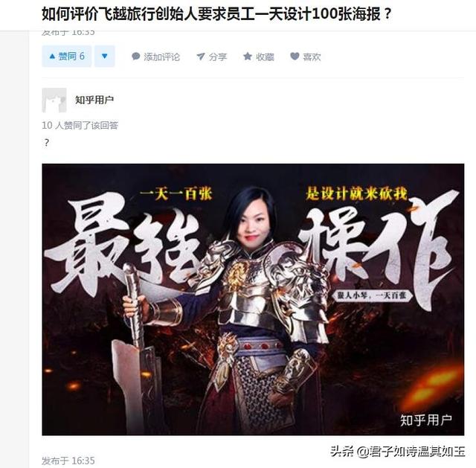Screen dimensions: 476x468
Task: Click the star collect icon
Action: [248, 56]
